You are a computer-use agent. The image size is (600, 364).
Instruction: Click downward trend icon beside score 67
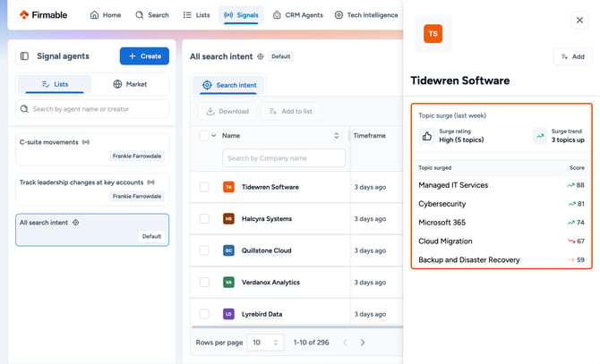click(571, 241)
